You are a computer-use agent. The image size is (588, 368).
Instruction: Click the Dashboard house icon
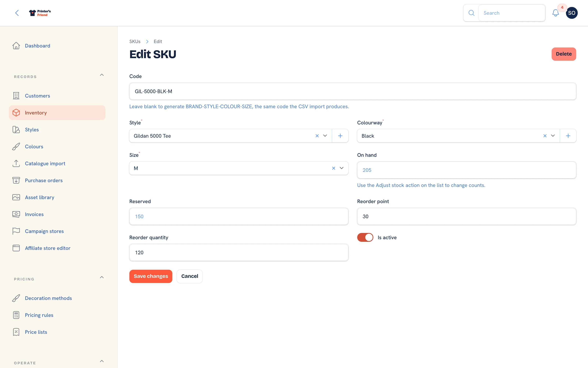16,46
